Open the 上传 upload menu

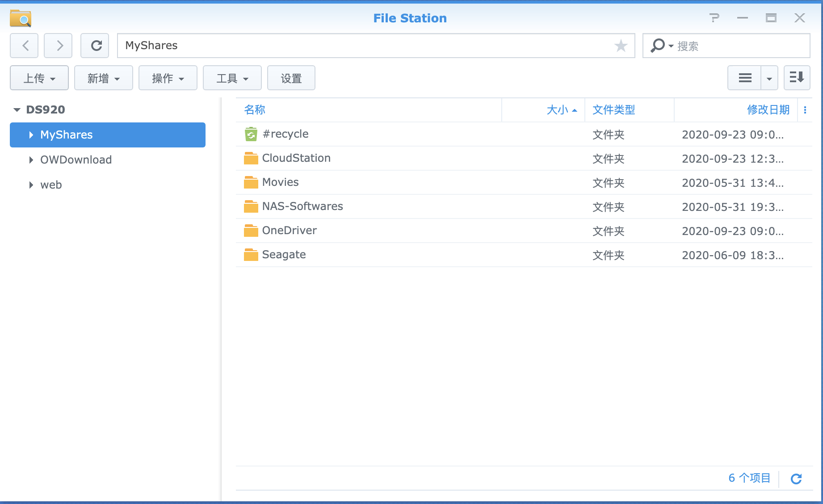(39, 78)
